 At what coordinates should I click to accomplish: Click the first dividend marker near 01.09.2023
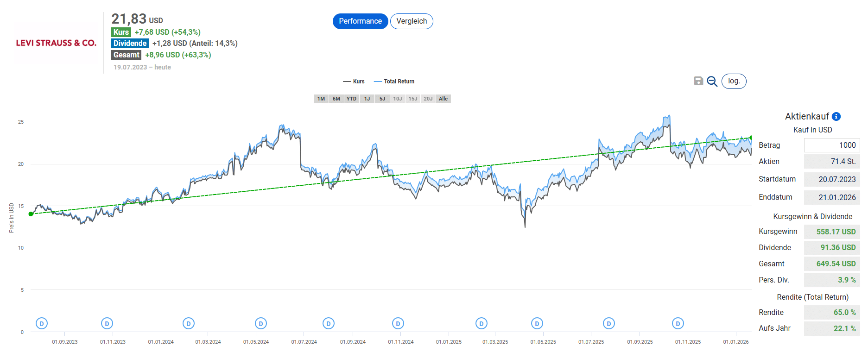(42, 323)
